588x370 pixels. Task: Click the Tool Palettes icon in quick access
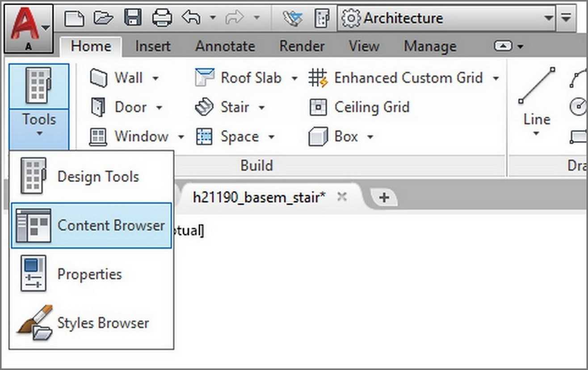(x=322, y=19)
